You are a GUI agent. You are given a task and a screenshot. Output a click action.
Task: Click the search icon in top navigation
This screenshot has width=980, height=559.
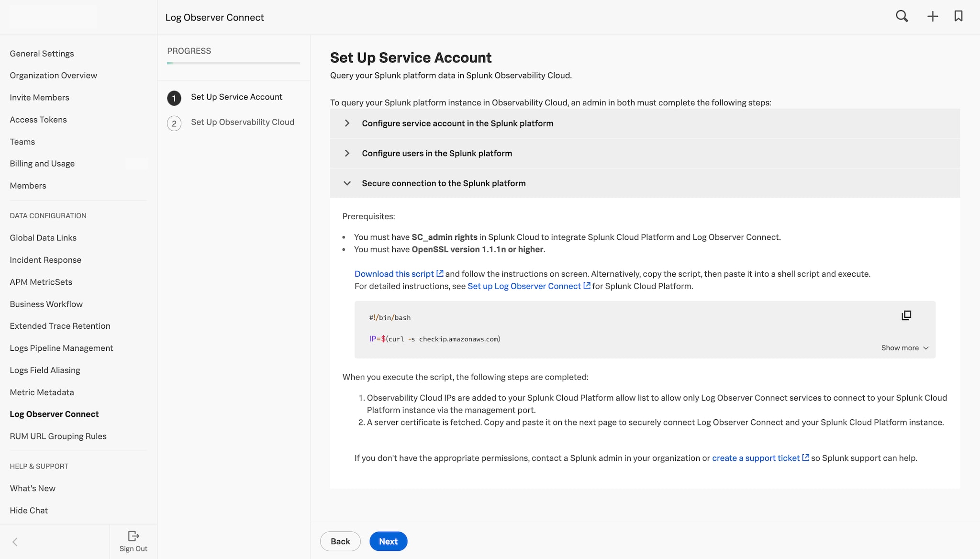[902, 17]
